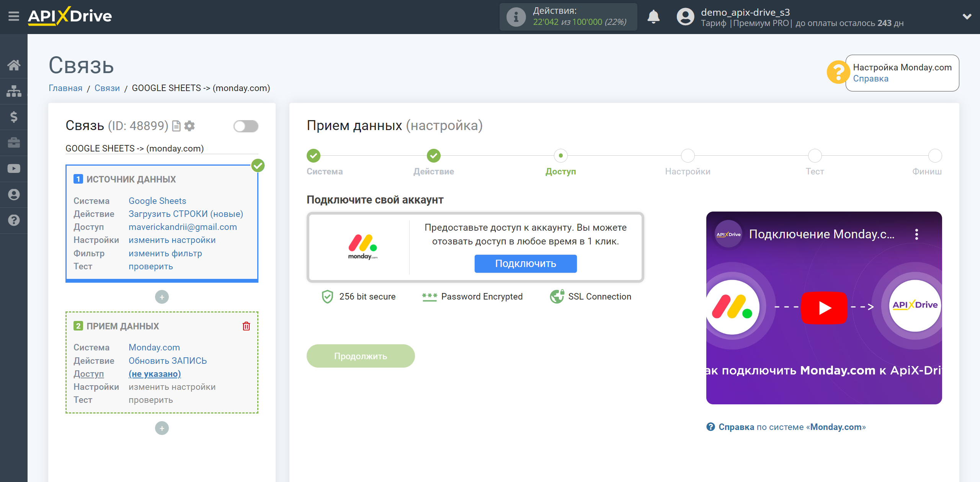Toggle the connection enable/disable switch
The width and height of the screenshot is (980, 482).
coord(246,126)
